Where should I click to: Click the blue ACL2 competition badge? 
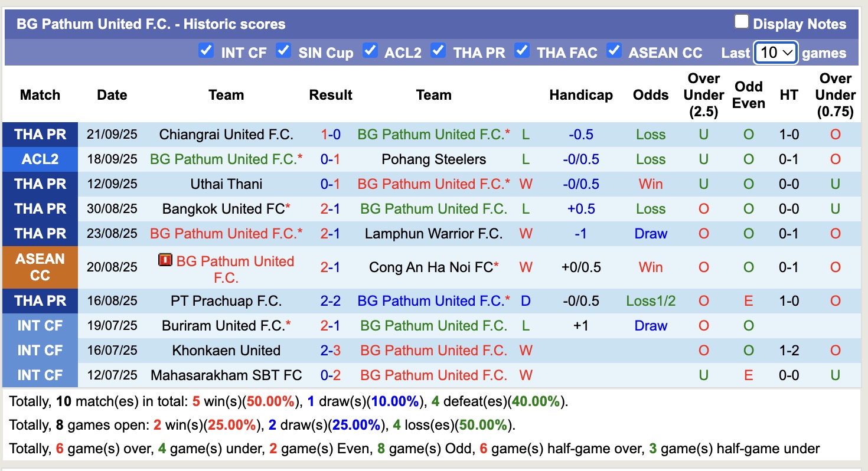click(x=40, y=159)
